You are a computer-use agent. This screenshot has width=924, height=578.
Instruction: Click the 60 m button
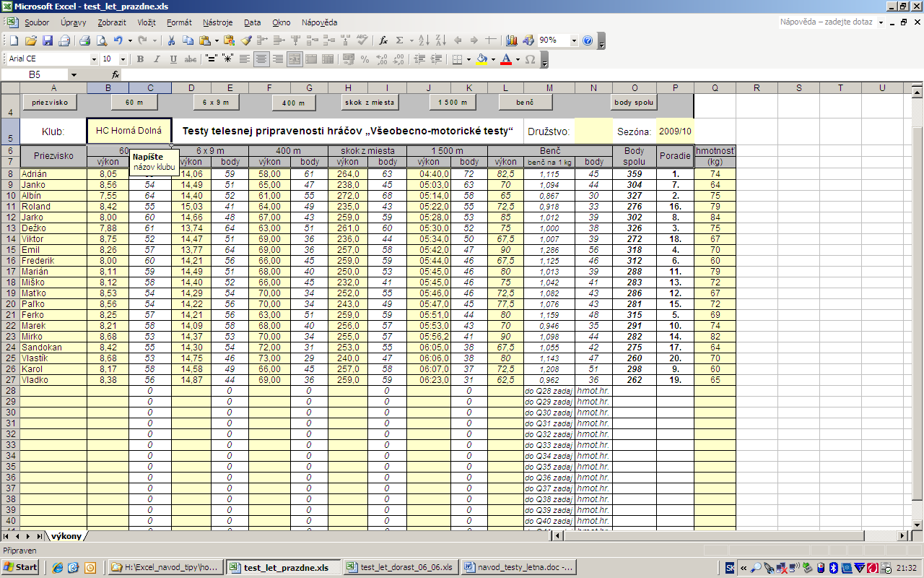pyautogui.click(x=135, y=103)
